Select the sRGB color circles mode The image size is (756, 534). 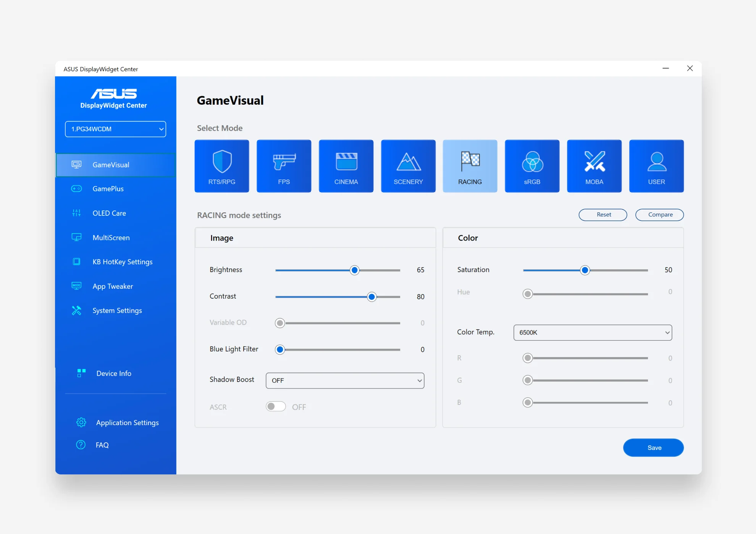tap(532, 166)
